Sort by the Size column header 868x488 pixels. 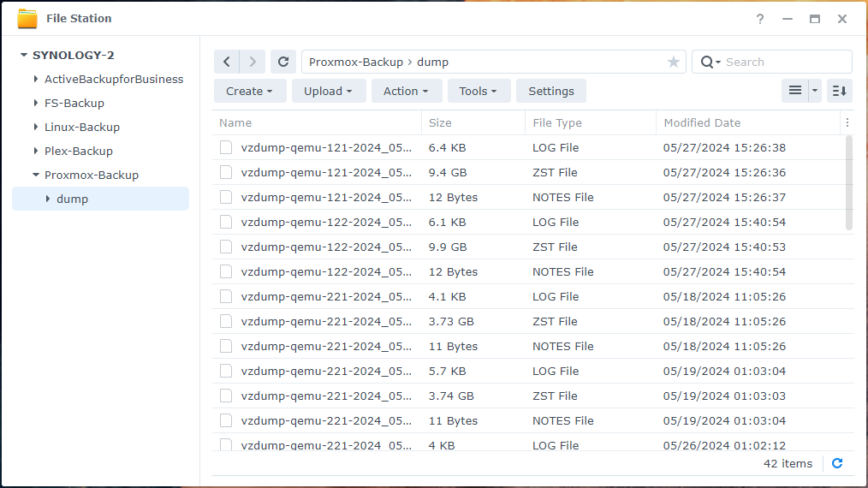click(x=473, y=123)
